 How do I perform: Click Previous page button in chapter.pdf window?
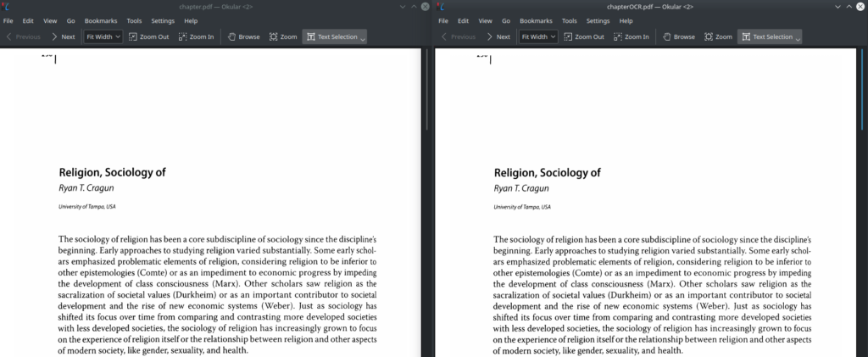[x=23, y=37]
